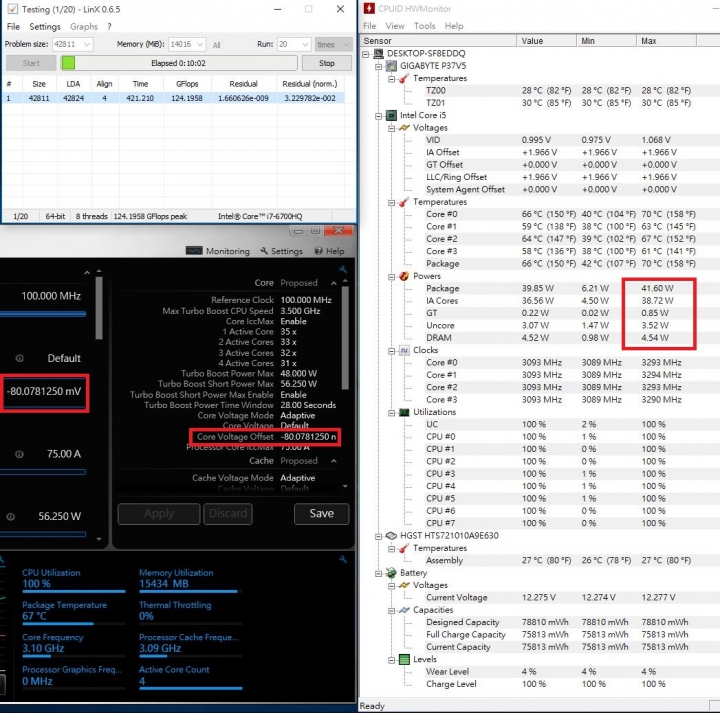The height and width of the screenshot is (713, 720).
Task: Click the GFlops column header in LinX
Action: coord(187,84)
